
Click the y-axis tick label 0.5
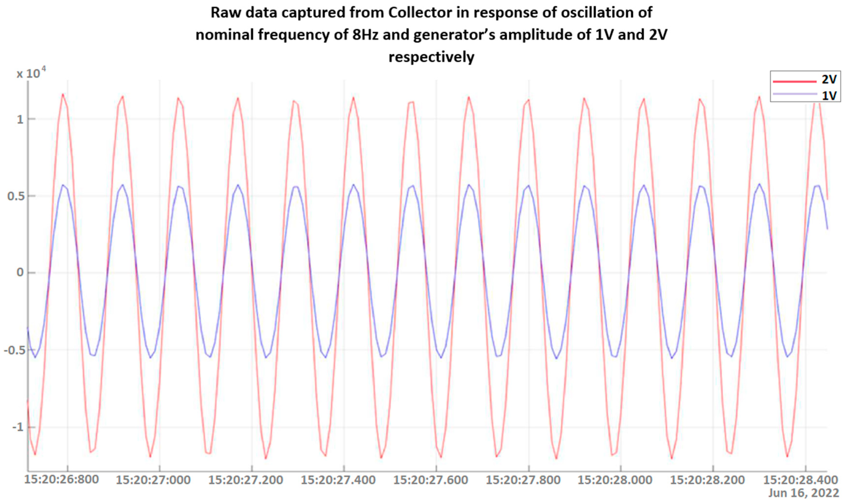pos(16,196)
